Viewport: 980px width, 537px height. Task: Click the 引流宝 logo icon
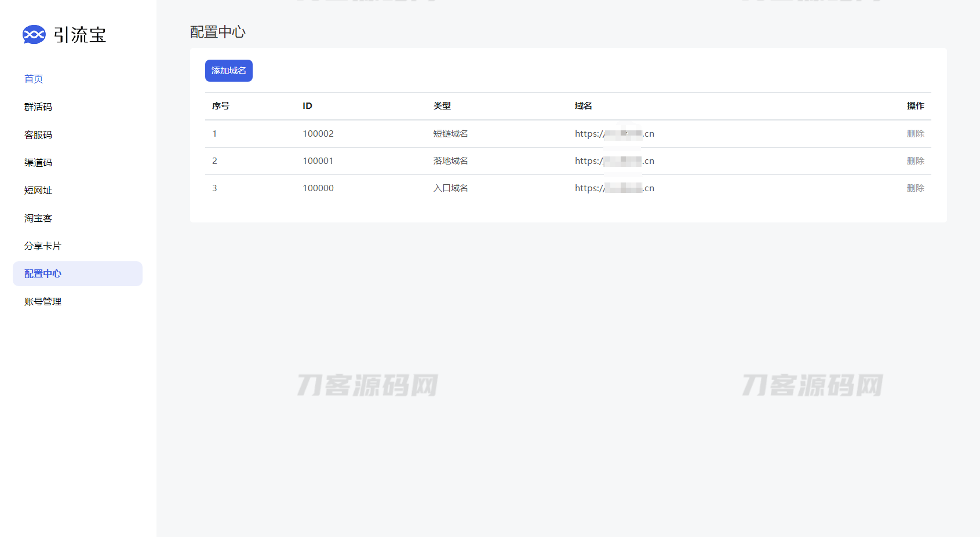click(34, 35)
